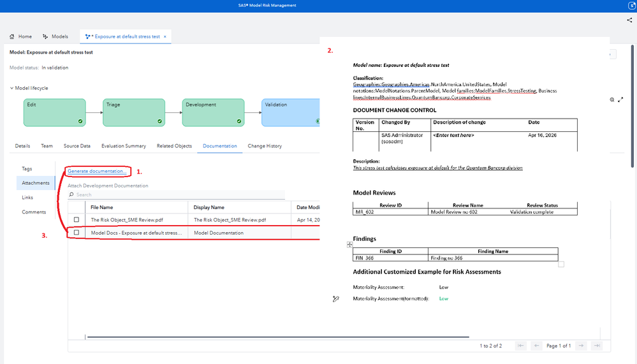This screenshot has width=637, height=364.
Task: Click the green Low formatted assessment value
Action: (444, 298)
